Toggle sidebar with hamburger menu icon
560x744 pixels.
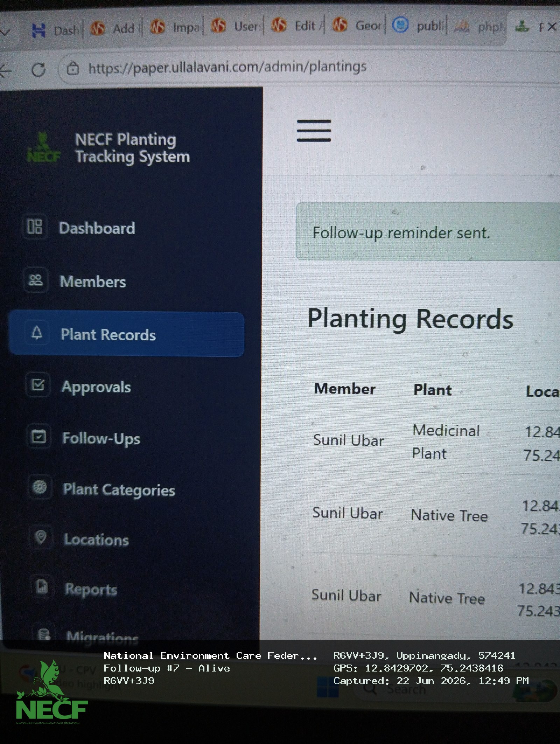tap(314, 131)
